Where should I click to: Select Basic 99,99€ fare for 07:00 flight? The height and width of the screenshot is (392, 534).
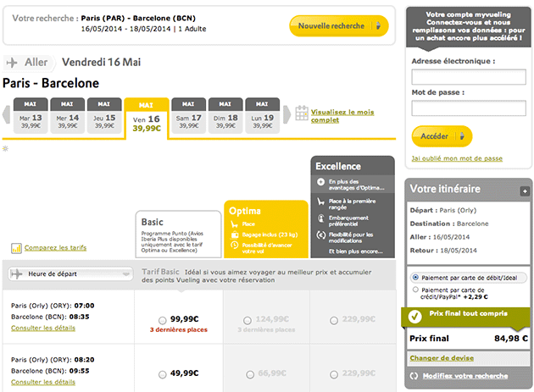(163, 320)
